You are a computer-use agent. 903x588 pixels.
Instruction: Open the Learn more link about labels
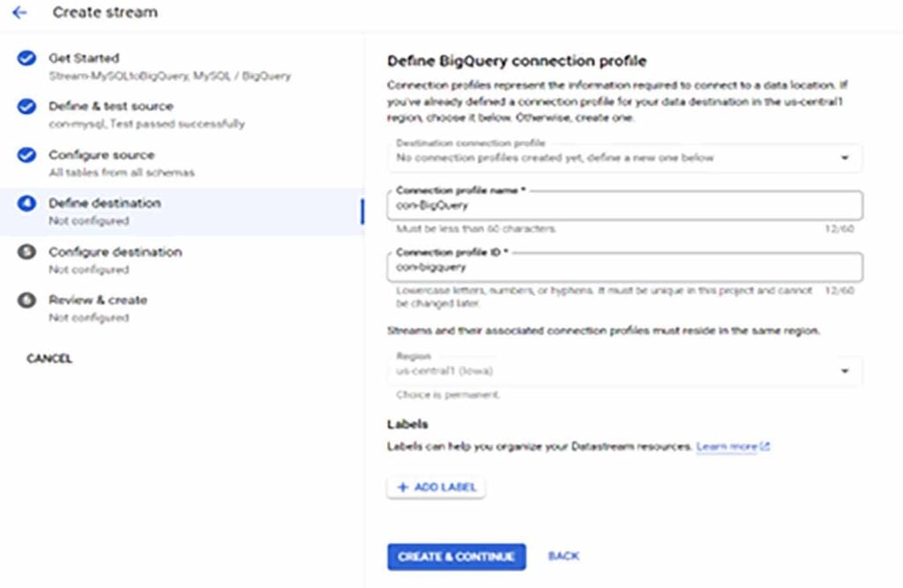click(x=727, y=446)
